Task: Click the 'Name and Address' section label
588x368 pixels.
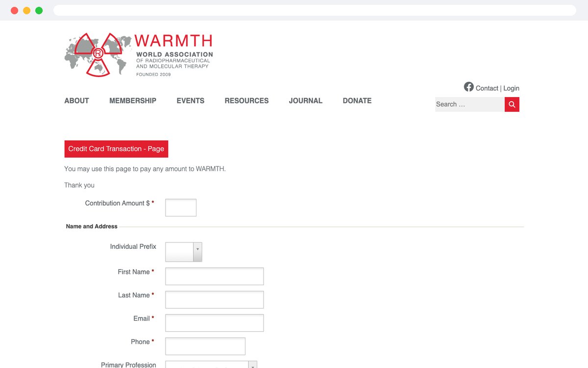Action: [x=92, y=227]
